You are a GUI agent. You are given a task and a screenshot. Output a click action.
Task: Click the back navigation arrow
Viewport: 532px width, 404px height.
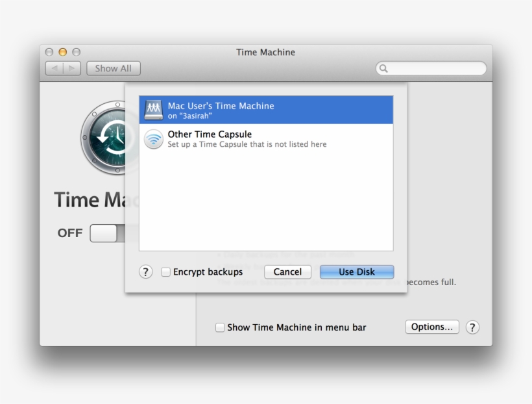(54, 68)
